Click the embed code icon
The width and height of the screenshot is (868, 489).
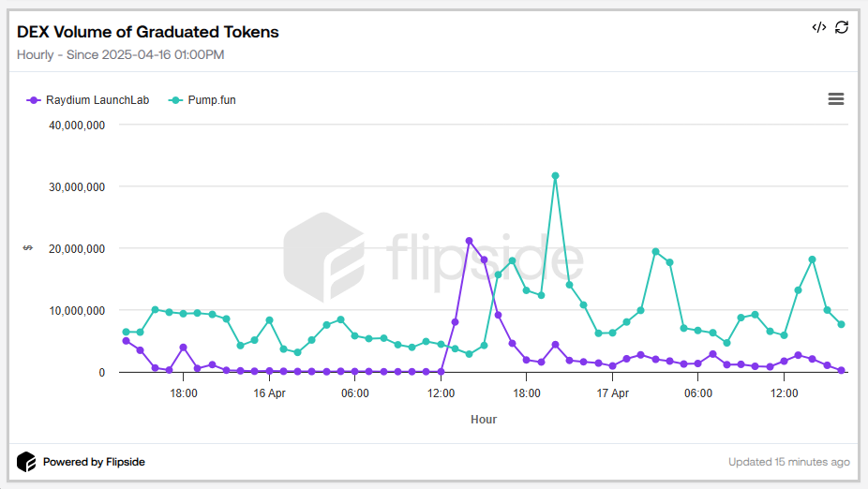pyautogui.click(x=818, y=27)
